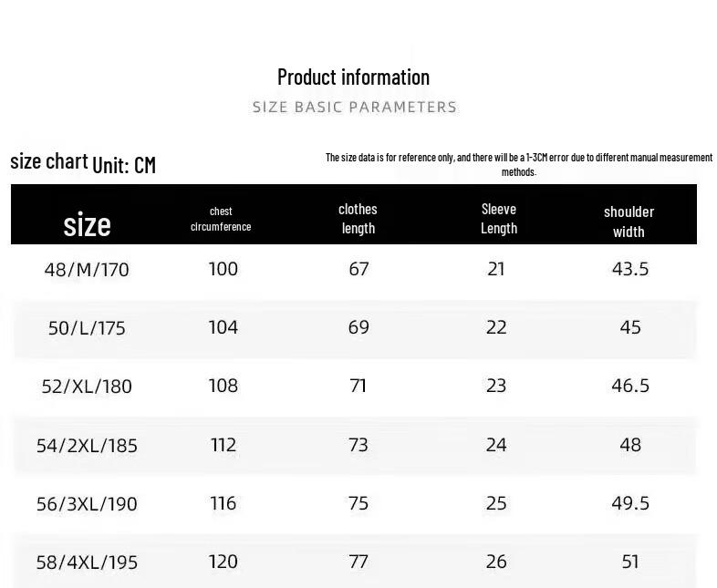Screen dimensions: 717x588
Task: Click the SIZE BASIC PARAMETERS subtitle
Action: point(354,107)
